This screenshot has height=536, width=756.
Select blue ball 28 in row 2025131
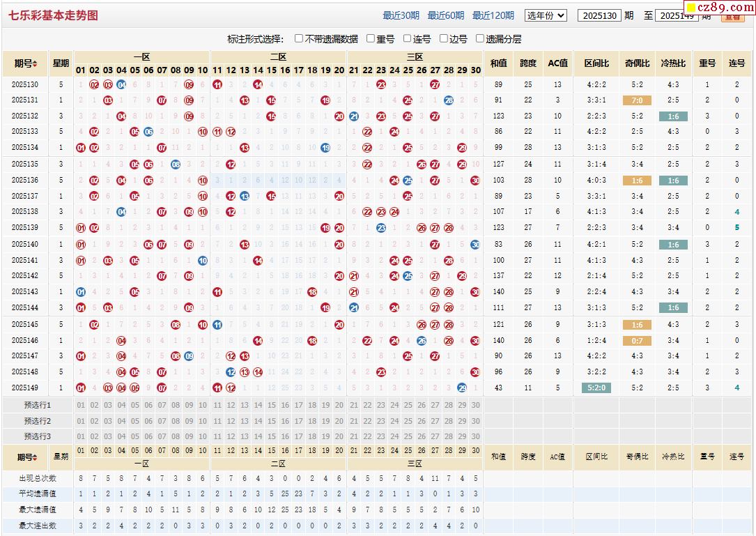[449, 100]
